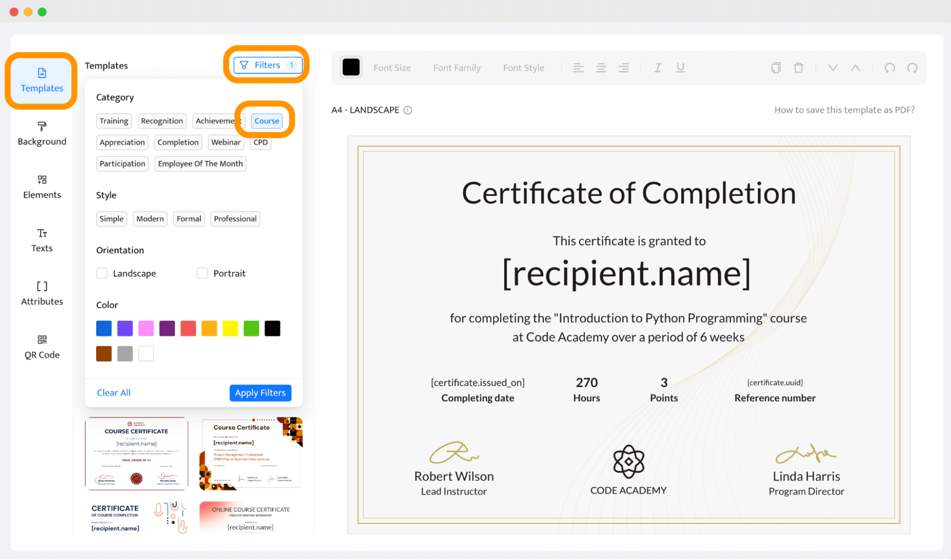Choose the Simple style tag
Image resolution: width=951 pixels, height=560 pixels.
point(111,219)
